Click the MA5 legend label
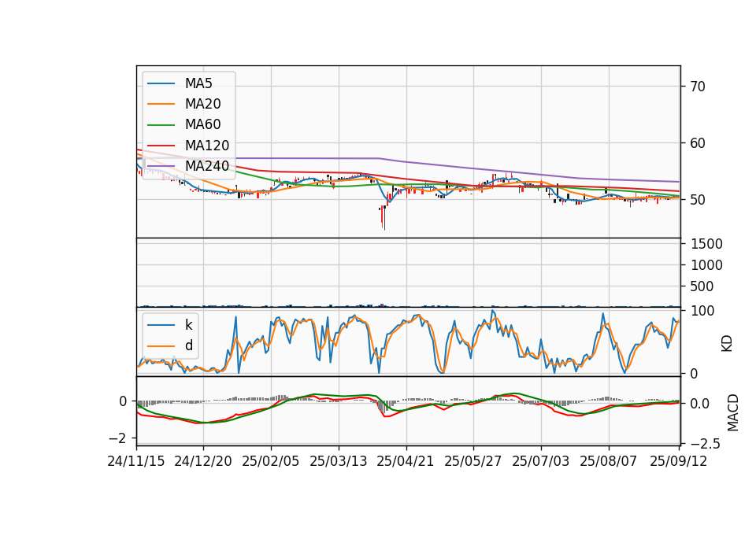Viewport: 756px width, 543px height. pos(198,83)
